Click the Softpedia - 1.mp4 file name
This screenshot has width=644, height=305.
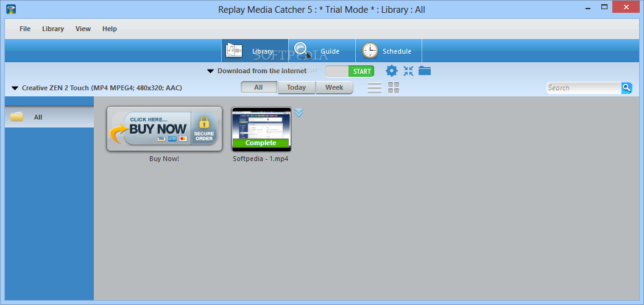(260, 159)
